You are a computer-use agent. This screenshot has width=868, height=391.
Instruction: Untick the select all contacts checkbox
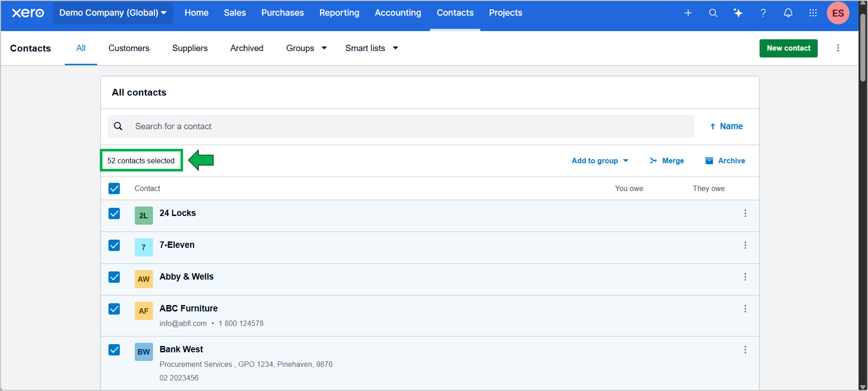[114, 189]
